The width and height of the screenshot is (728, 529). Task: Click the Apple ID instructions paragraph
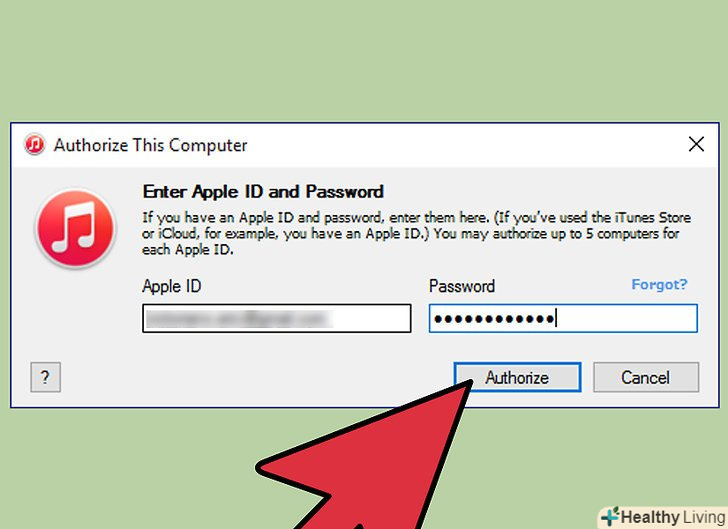[x=416, y=234]
